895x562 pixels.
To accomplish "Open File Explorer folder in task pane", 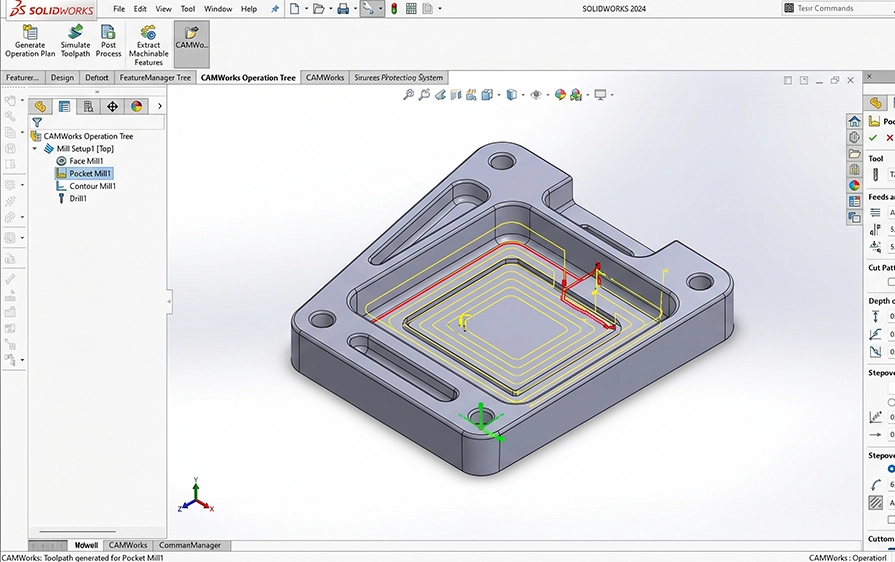I will [854, 153].
